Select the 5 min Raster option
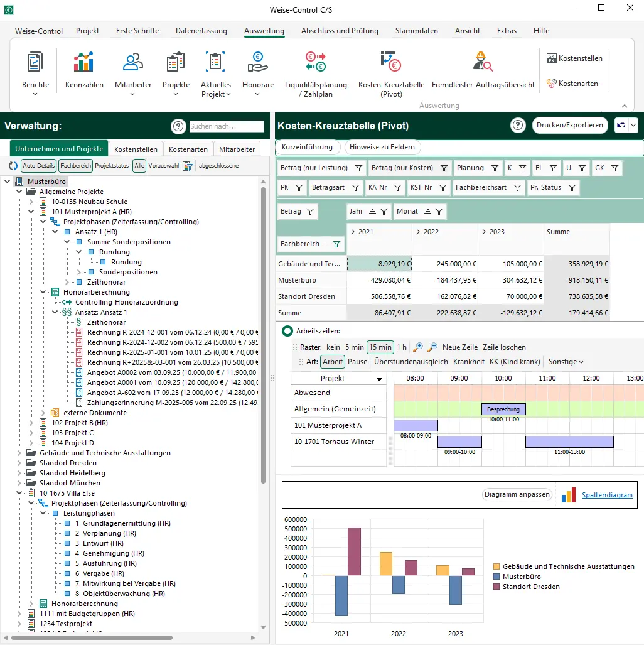The image size is (644, 645). point(354,347)
